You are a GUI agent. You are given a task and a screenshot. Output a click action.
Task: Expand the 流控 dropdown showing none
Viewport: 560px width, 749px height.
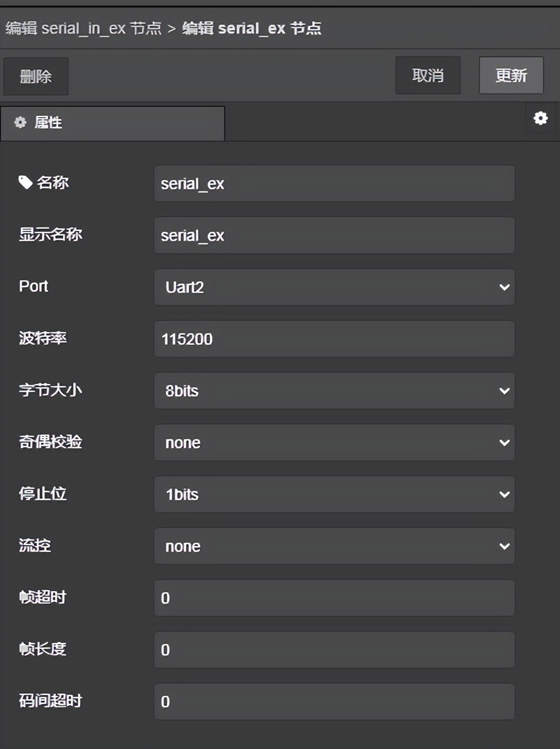click(x=334, y=546)
